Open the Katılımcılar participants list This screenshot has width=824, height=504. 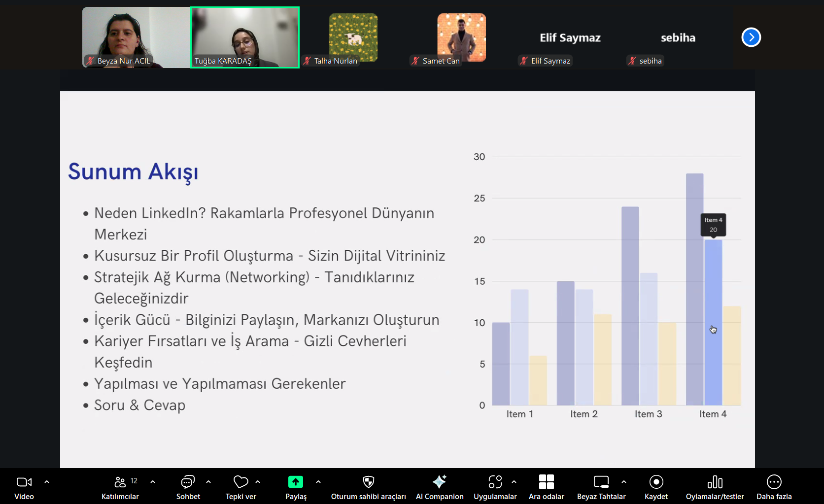click(120, 486)
